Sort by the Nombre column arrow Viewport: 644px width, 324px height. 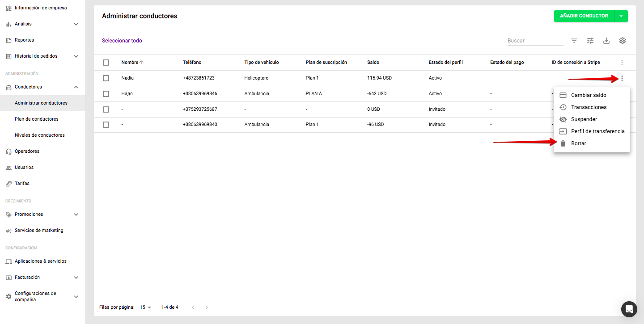click(x=141, y=63)
